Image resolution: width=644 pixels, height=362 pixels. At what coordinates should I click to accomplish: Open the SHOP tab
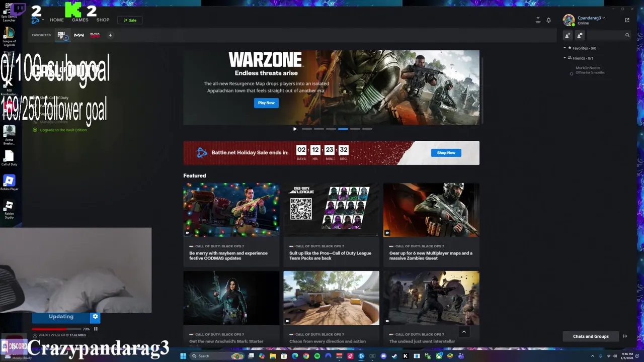103,20
